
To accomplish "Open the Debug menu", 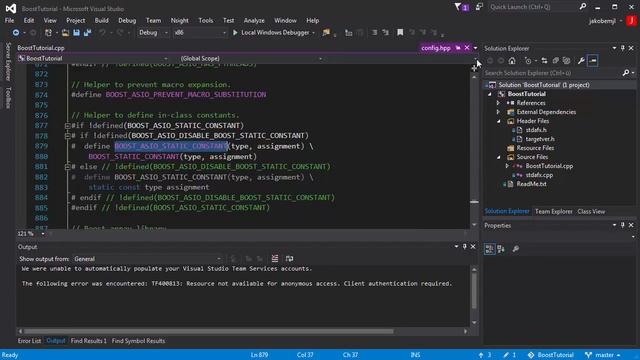I will point(127,20).
